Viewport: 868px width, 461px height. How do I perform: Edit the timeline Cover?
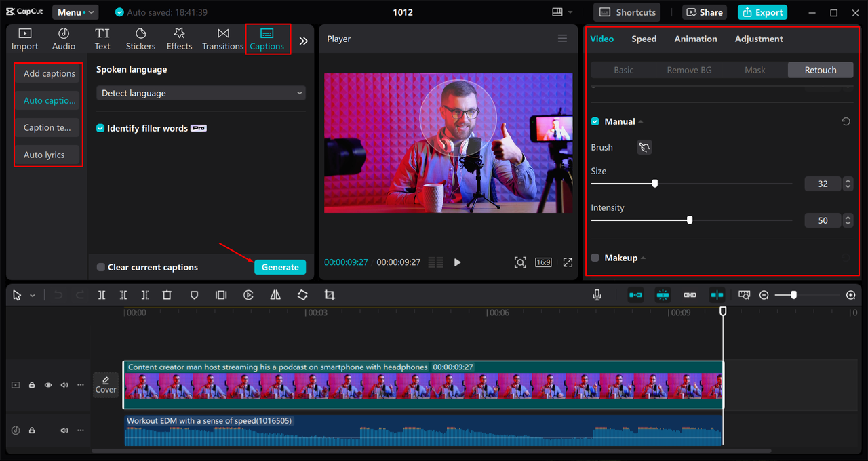pyautogui.click(x=106, y=384)
